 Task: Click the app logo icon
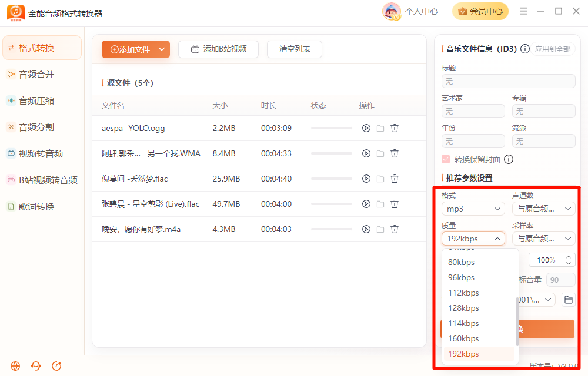pyautogui.click(x=16, y=13)
